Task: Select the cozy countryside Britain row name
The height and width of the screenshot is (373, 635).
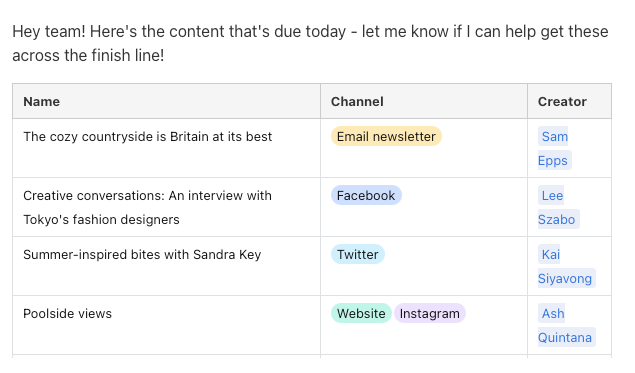Action: pos(147,136)
